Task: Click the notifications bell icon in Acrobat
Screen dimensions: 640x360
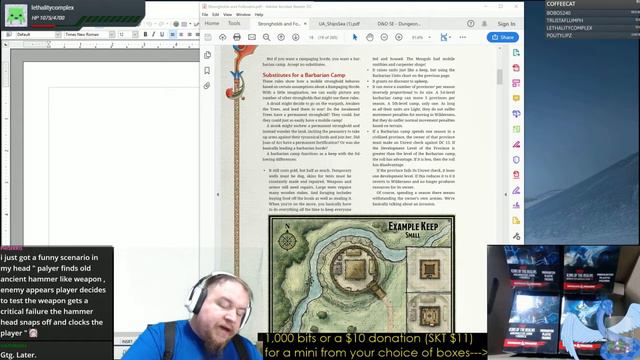Action: pyautogui.click(x=484, y=24)
